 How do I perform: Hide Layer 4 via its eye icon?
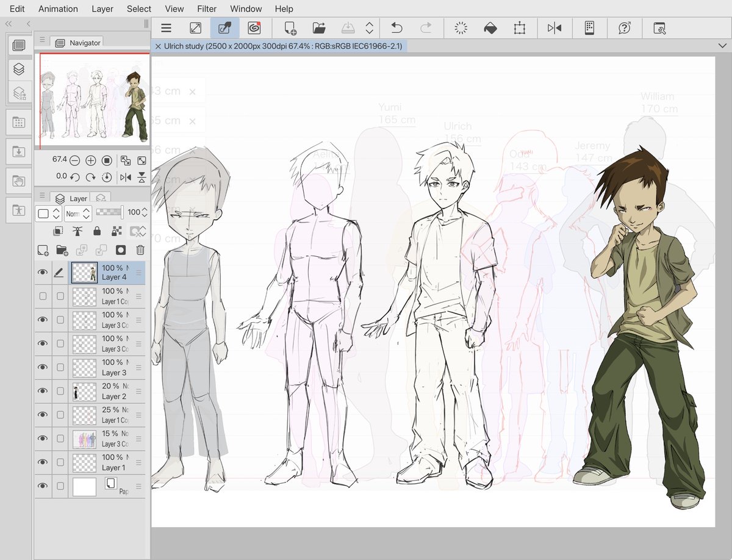tap(43, 273)
